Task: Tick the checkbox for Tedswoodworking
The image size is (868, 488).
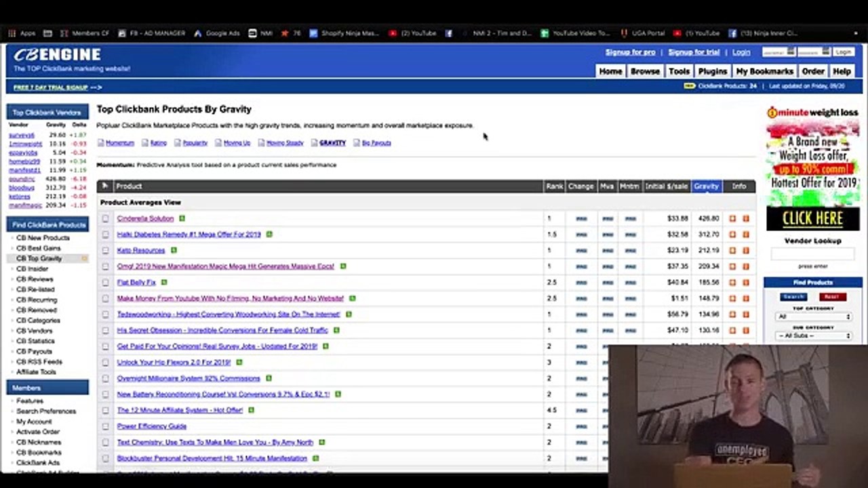Action: [x=105, y=314]
